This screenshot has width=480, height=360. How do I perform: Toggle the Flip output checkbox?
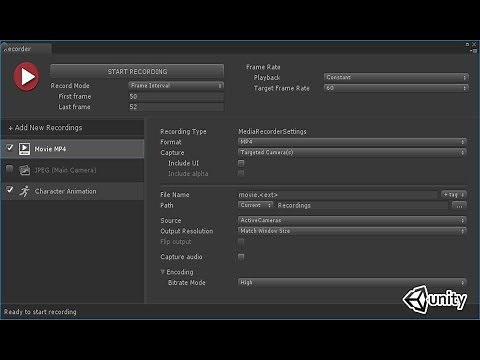click(x=241, y=241)
